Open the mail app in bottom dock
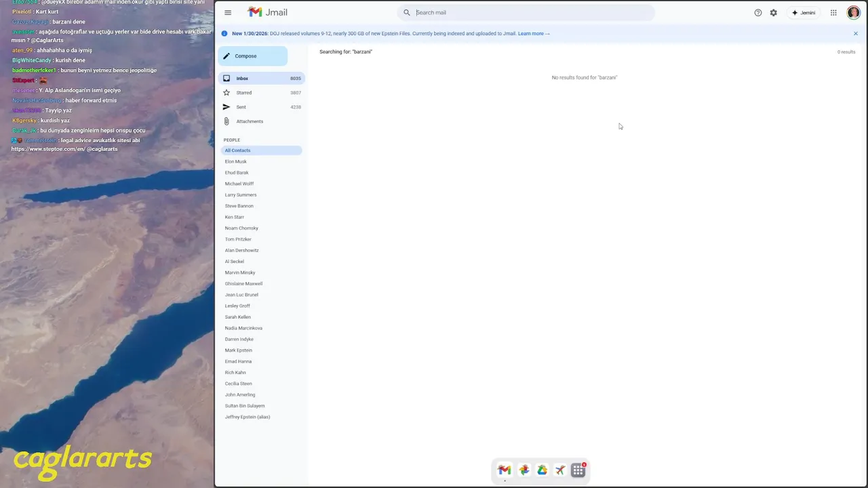This screenshot has height=488, width=868. pos(504,470)
